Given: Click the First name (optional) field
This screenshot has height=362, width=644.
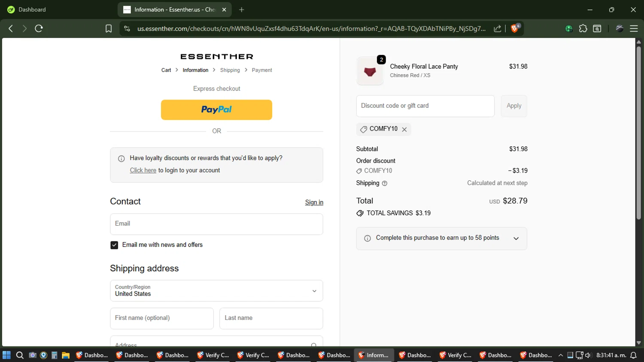Looking at the screenshot, I should (162, 319).
